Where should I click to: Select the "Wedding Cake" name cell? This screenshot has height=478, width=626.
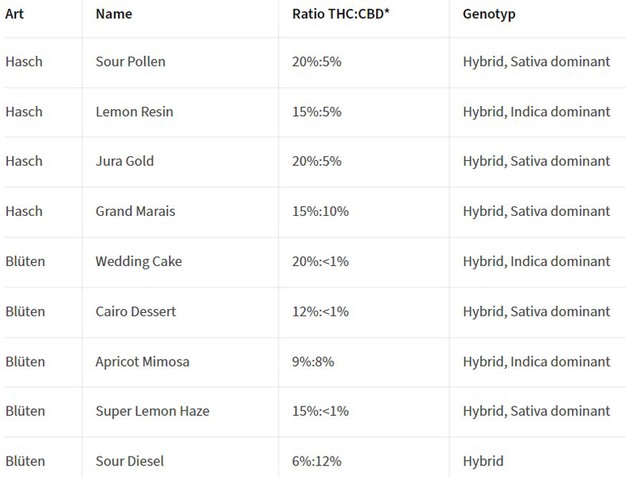[138, 262]
